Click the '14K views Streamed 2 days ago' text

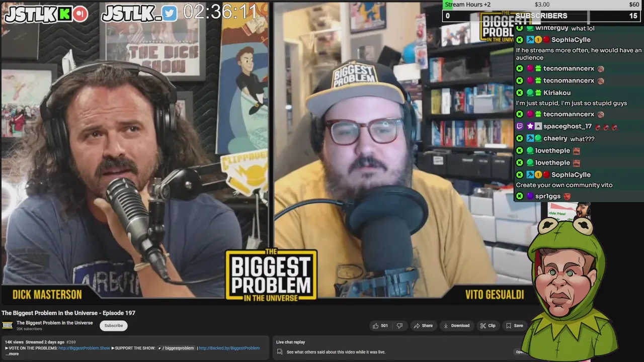coord(35,342)
